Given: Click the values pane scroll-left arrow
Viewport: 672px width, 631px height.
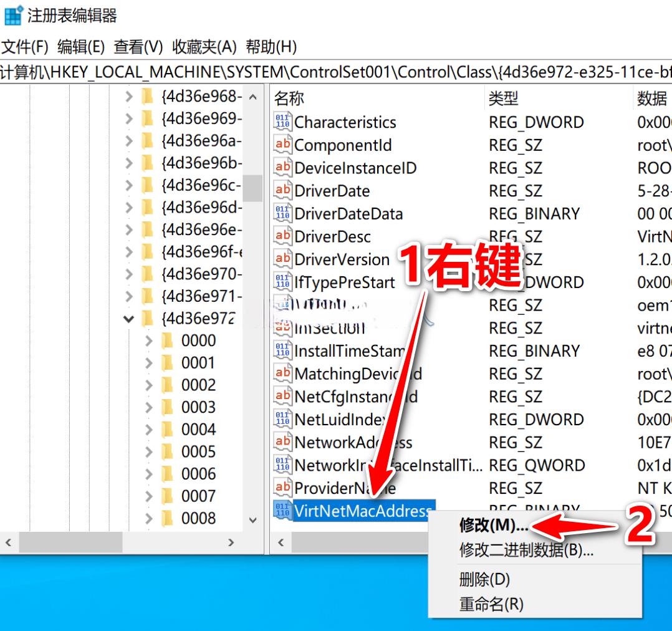Looking at the screenshot, I should [281, 542].
